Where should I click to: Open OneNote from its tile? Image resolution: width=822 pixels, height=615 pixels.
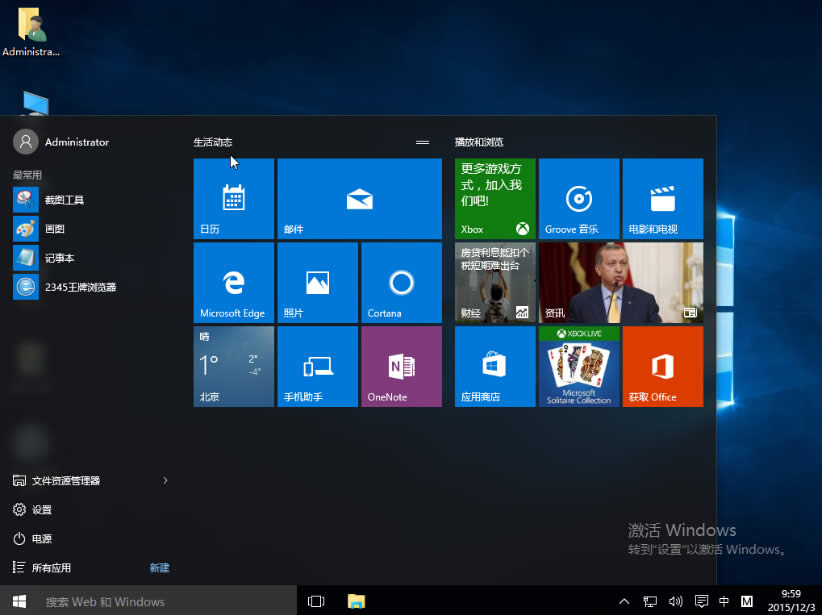click(x=401, y=366)
